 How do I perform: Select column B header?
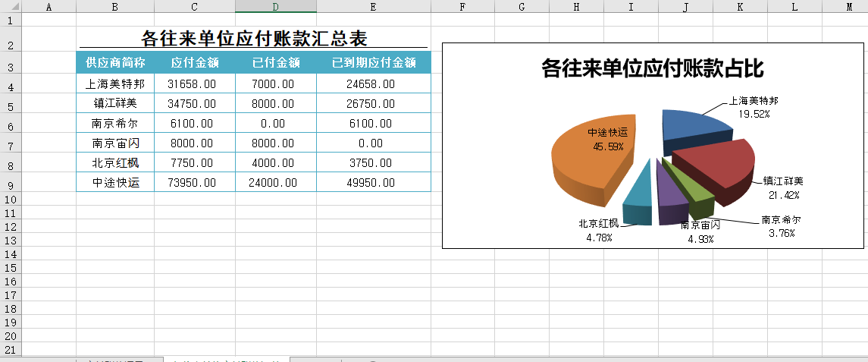[x=114, y=7]
